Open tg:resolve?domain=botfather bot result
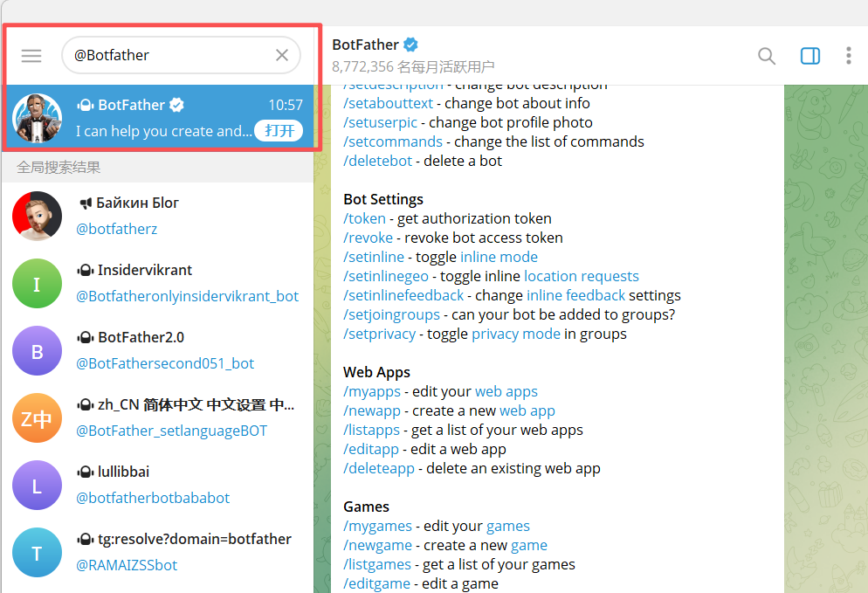This screenshot has height=593, width=868. point(158,553)
